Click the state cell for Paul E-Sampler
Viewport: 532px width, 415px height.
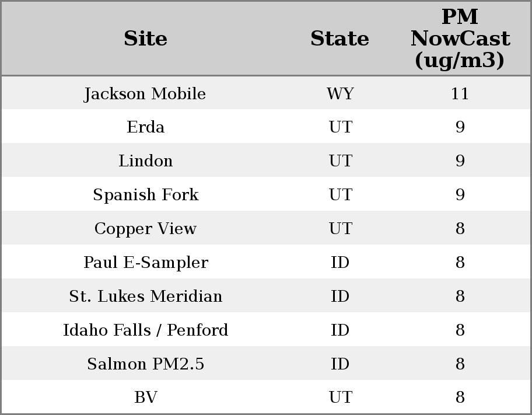pos(340,263)
